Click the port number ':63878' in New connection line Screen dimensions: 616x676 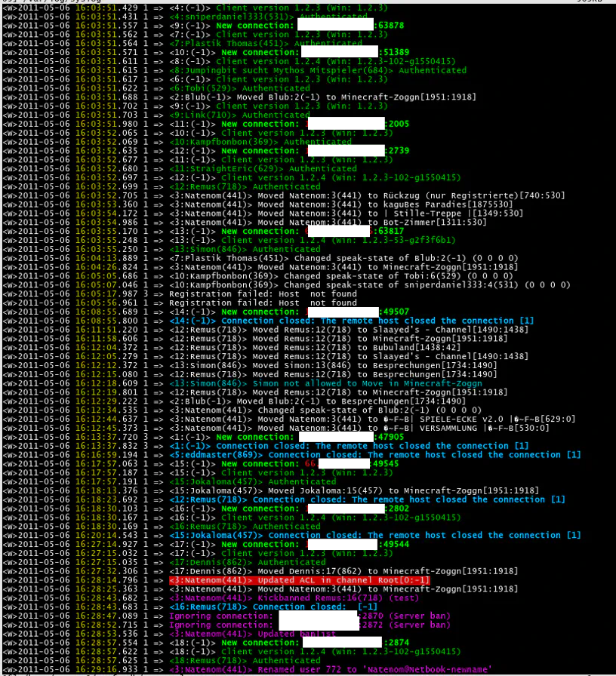(389, 26)
